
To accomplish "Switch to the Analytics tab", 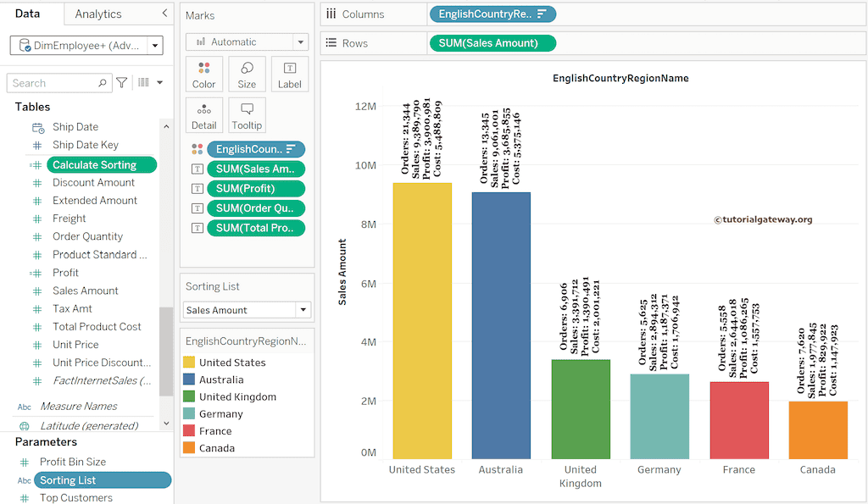I will (x=97, y=14).
